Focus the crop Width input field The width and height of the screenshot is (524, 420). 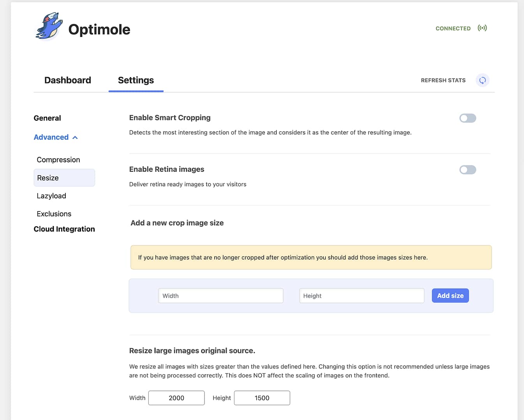click(x=221, y=296)
